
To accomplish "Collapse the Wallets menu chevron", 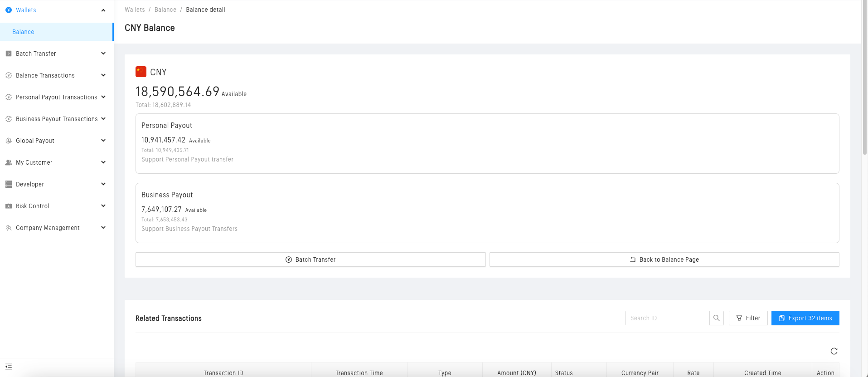I will coord(103,10).
